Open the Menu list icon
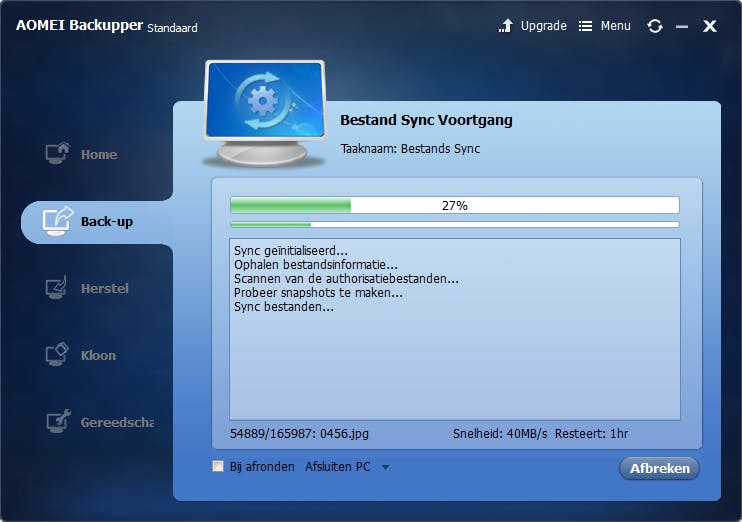Screen dimensions: 742x522 [585, 26]
